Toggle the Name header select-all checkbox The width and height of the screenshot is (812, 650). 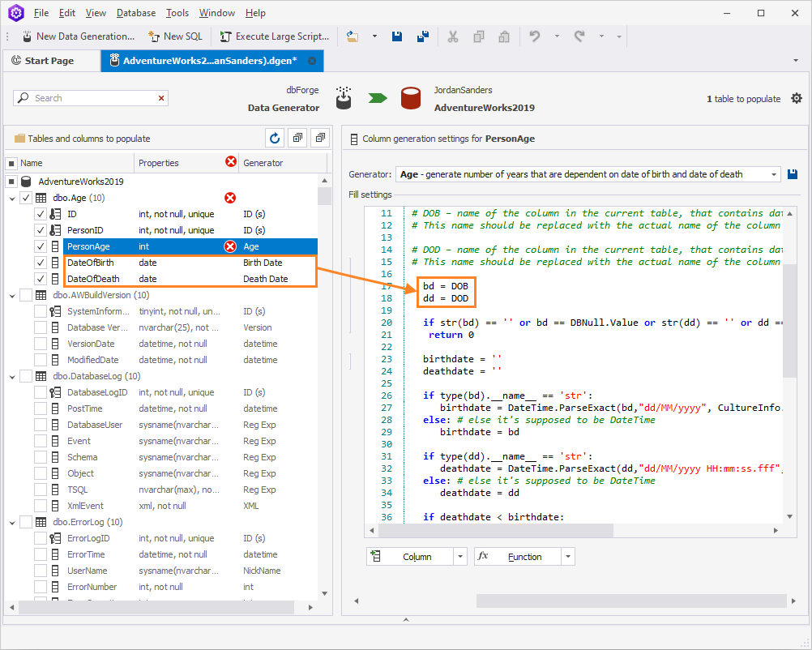click(x=11, y=163)
